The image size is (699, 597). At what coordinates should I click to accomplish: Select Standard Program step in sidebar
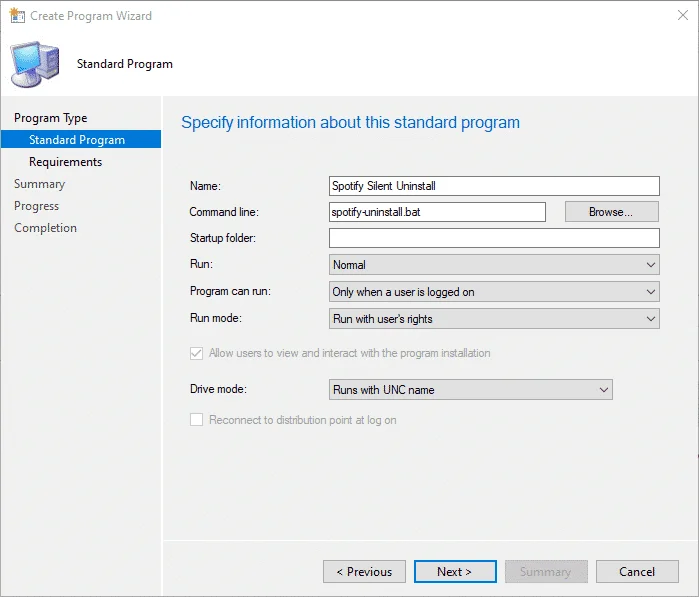81,140
